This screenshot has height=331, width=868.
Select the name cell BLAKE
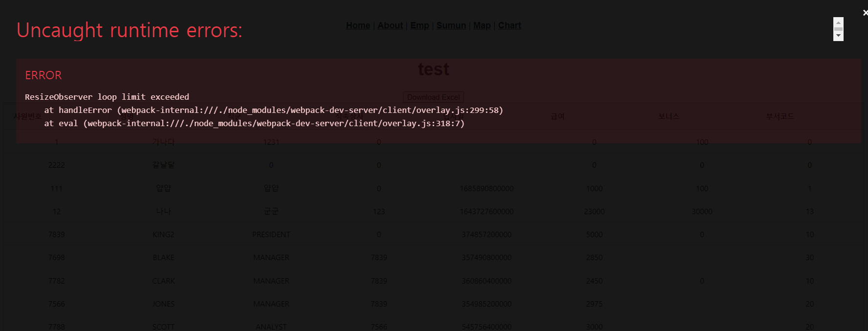164,258
